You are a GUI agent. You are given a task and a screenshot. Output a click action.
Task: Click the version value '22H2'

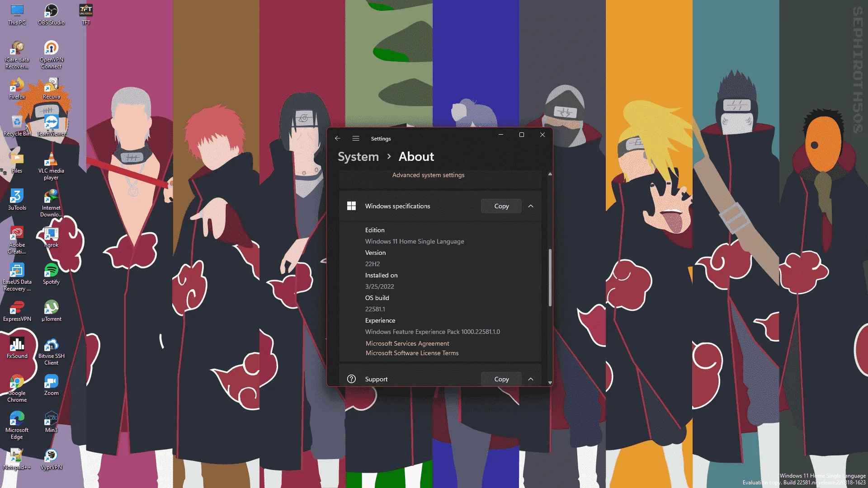[x=373, y=264]
